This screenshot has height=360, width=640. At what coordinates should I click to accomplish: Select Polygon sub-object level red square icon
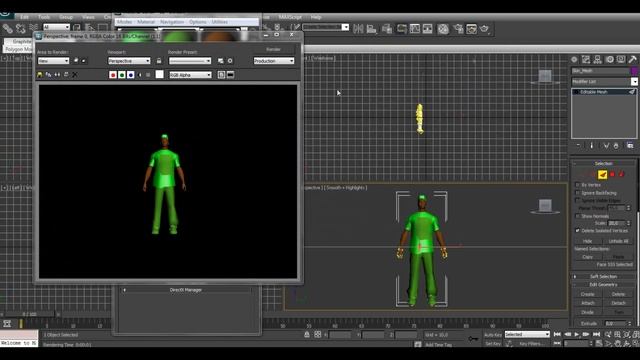click(x=612, y=174)
